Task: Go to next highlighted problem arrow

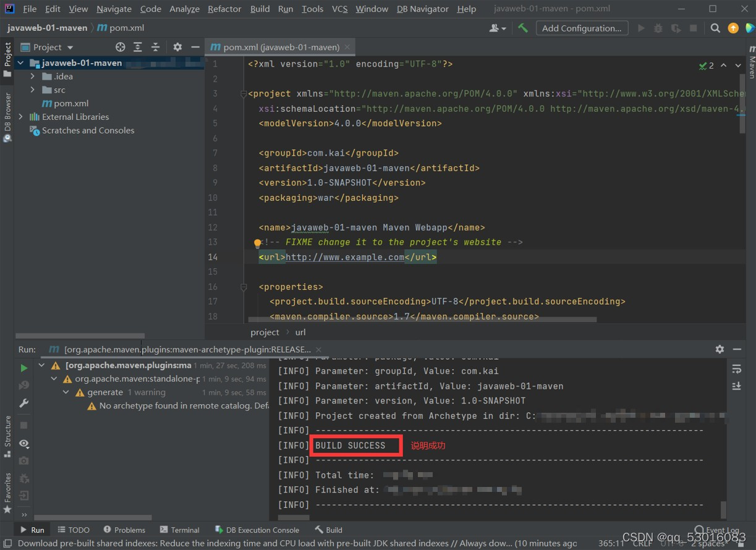Action: click(738, 65)
